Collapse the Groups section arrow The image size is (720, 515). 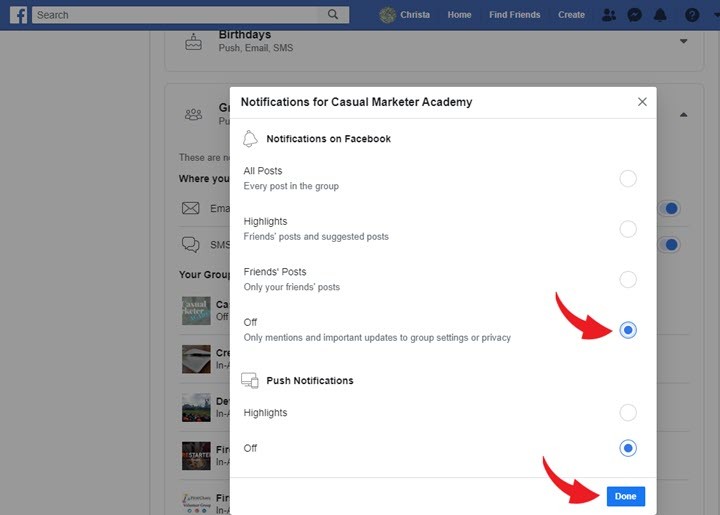683,115
